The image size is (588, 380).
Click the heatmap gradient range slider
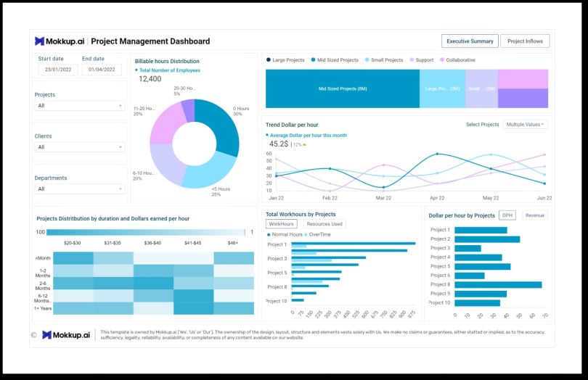coord(146,232)
